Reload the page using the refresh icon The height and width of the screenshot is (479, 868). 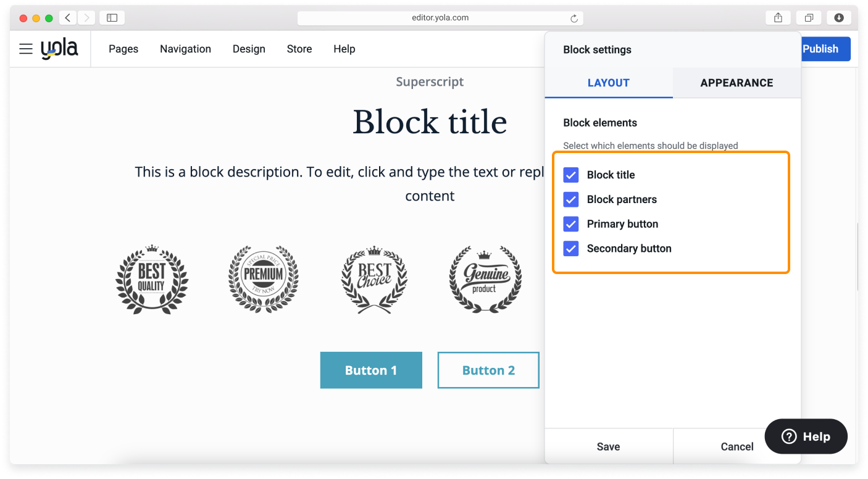pyautogui.click(x=575, y=17)
